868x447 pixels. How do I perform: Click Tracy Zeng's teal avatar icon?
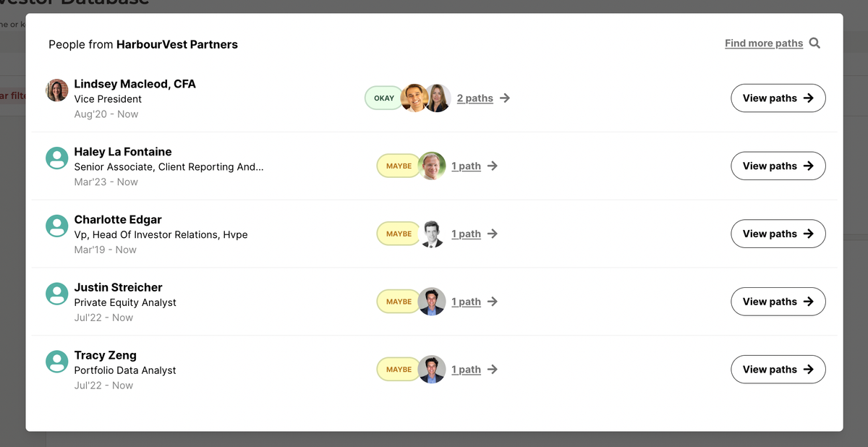click(x=57, y=362)
